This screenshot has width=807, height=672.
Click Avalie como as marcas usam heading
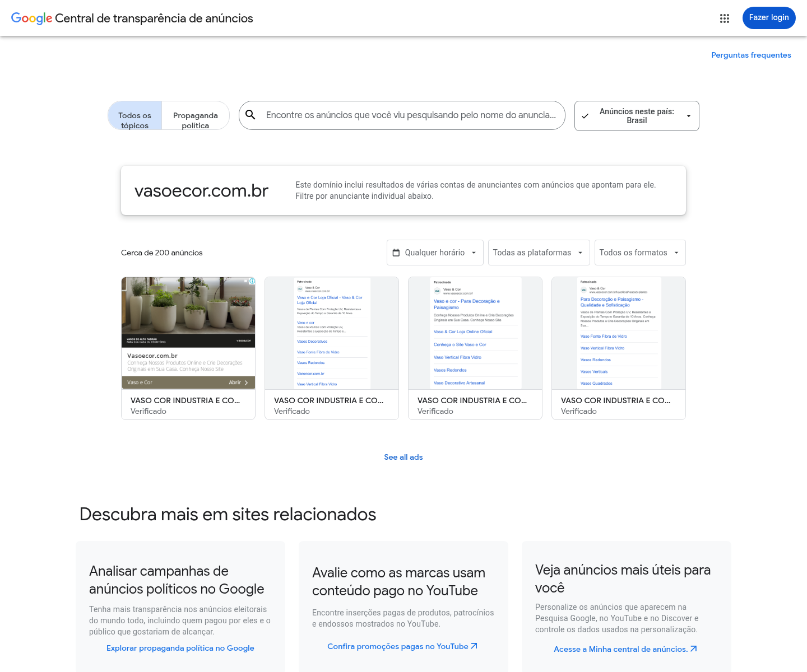[398, 581]
